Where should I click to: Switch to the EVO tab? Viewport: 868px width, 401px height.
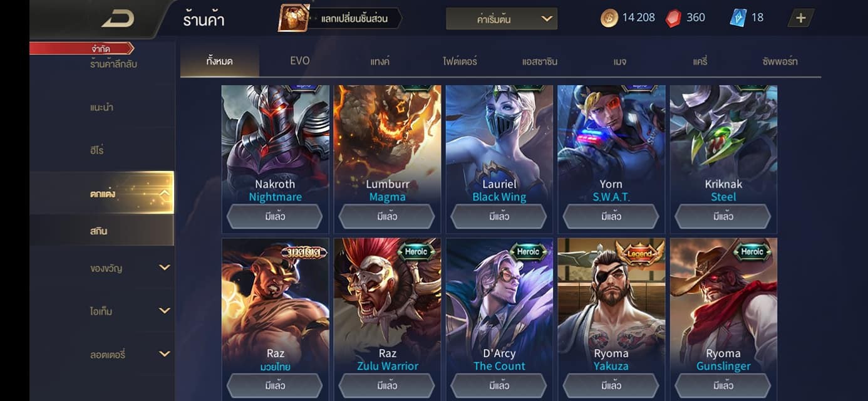pos(299,61)
